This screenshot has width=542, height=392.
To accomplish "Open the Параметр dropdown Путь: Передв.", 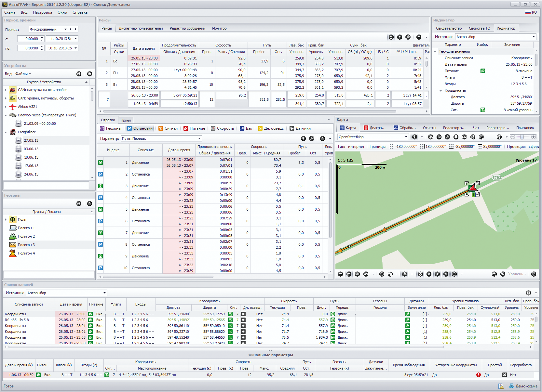I will (199, 138).
